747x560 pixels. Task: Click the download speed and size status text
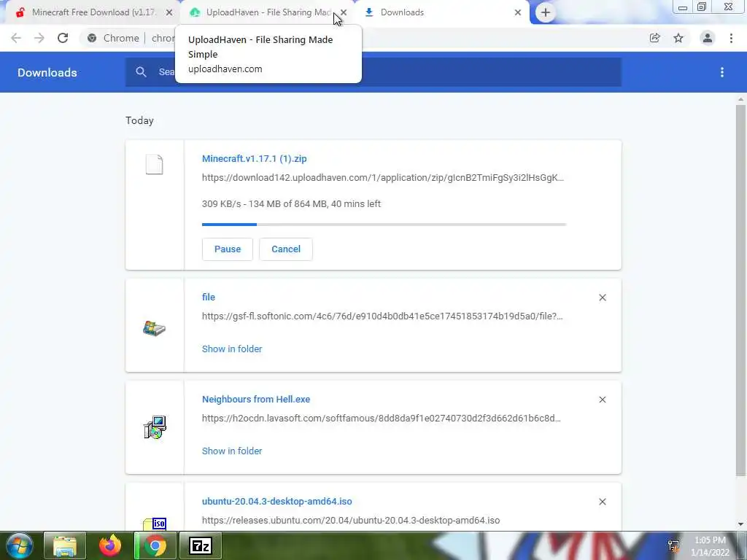[291, 204]
